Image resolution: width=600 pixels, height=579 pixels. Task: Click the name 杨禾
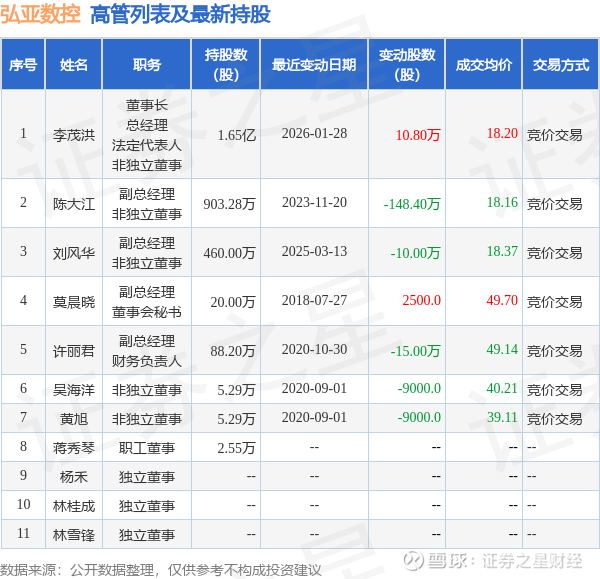pyautogui.click(x=74, y=477)
